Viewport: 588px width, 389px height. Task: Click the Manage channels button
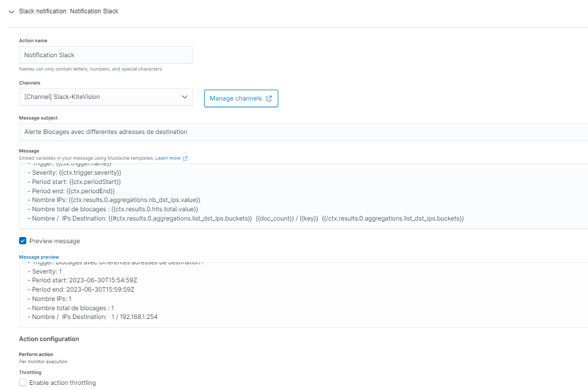coord(241,98)
